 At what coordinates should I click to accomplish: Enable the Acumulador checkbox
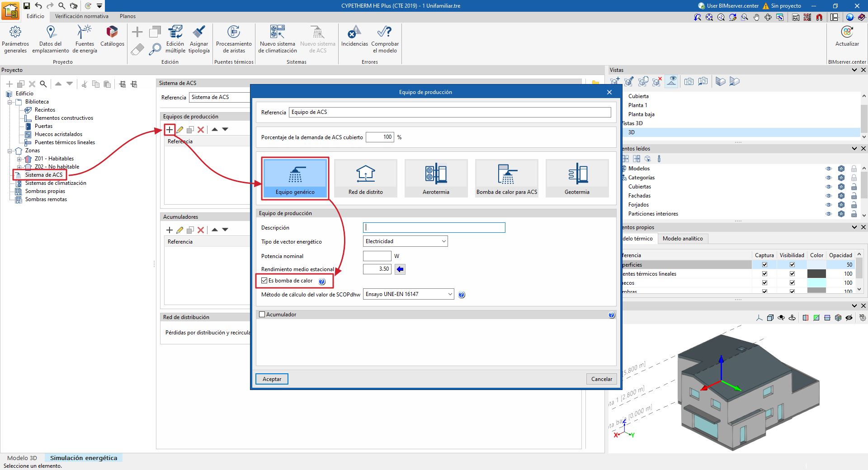point(262,315)
